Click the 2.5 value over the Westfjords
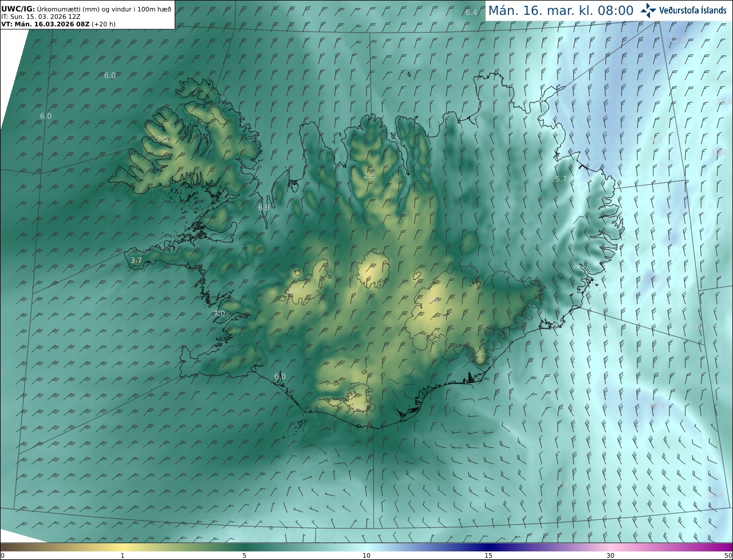 click(x=163, y=139)
